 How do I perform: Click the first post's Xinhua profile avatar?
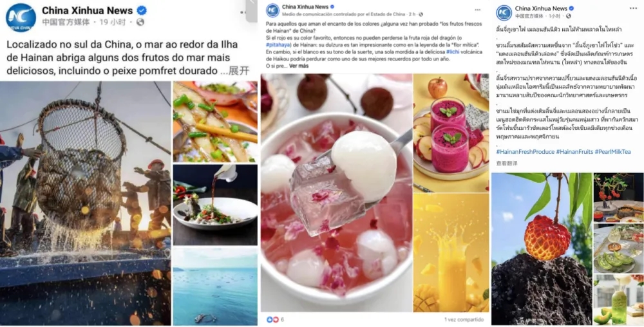pyautogui.click(x=21, y=17)
